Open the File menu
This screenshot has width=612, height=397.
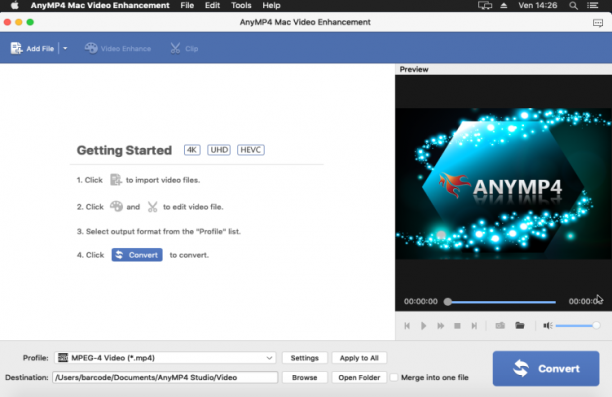coord(187,5)
